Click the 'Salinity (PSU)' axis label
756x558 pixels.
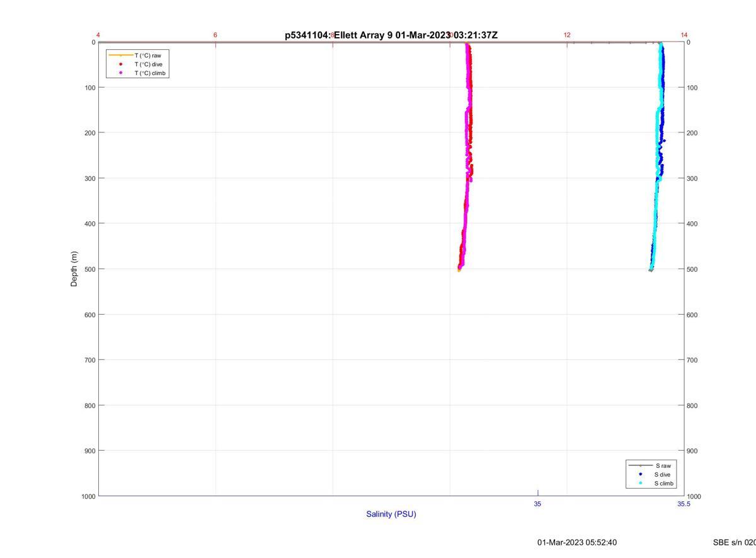coord(391,514)
